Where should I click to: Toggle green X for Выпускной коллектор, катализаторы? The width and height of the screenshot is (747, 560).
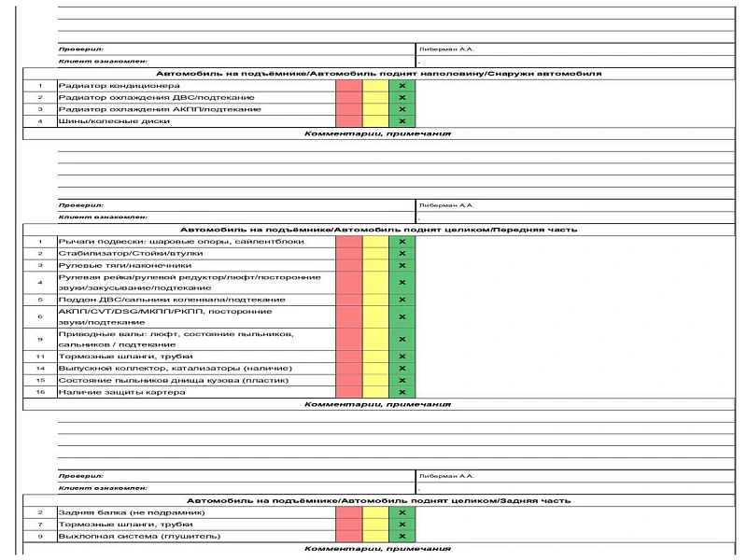(x=402, y=369)
